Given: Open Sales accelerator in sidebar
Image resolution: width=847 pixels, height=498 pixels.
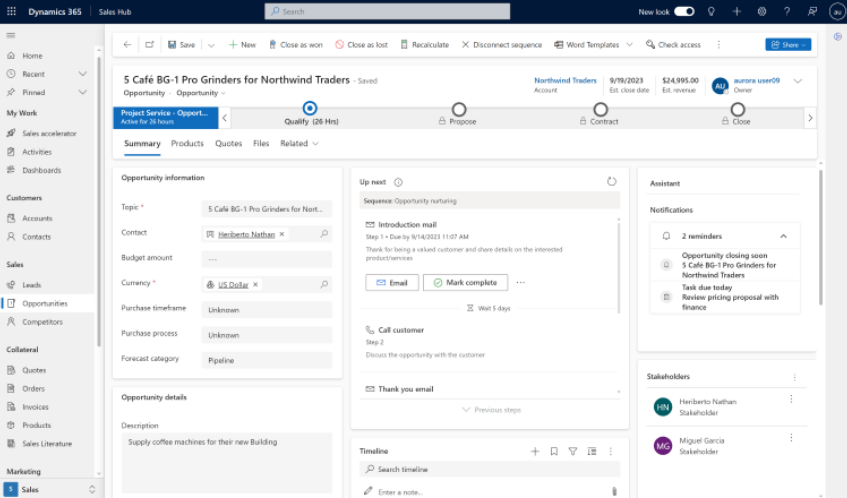Looking at the screenshot, I should 49,133.
